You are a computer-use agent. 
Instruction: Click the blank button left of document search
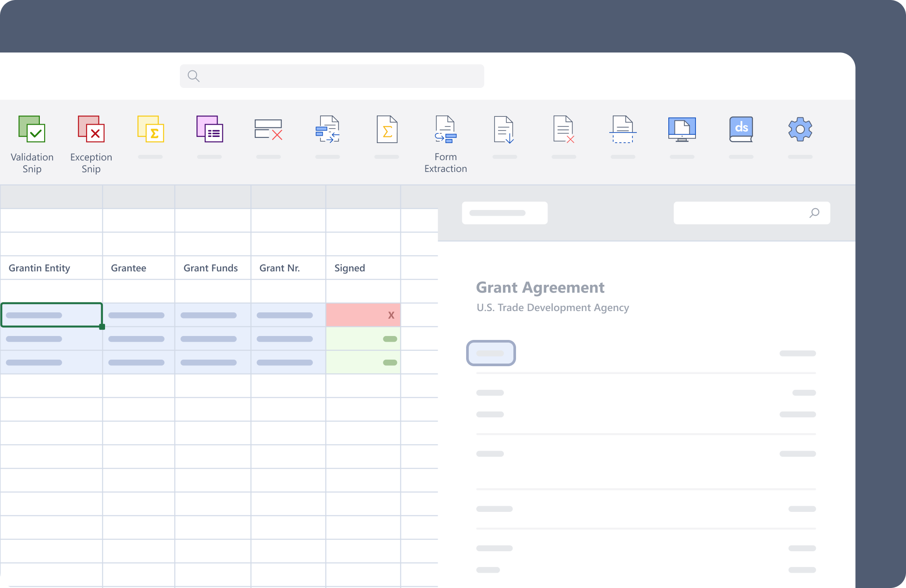click(505, 213)
